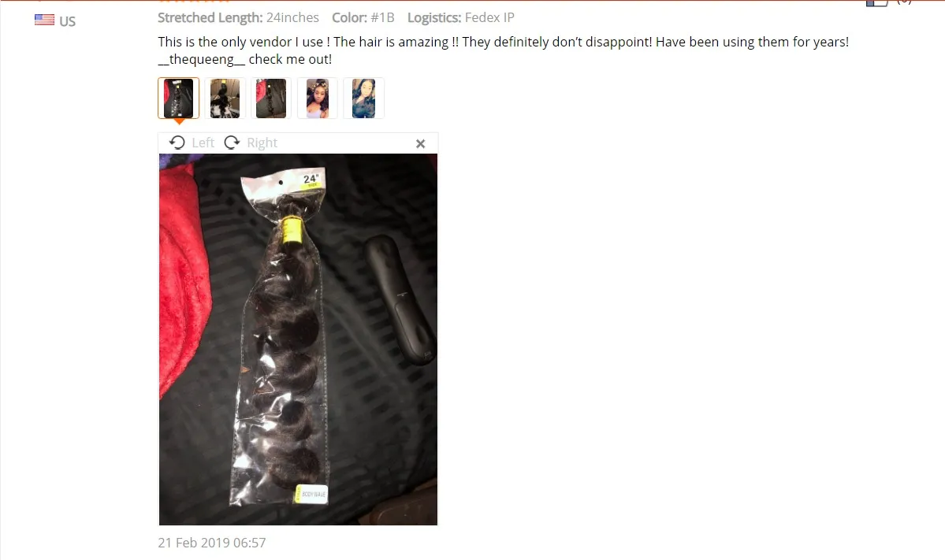Screen dimensions: 945x560
Task: Click the "Left" rotate label
Action: [203, 143]
